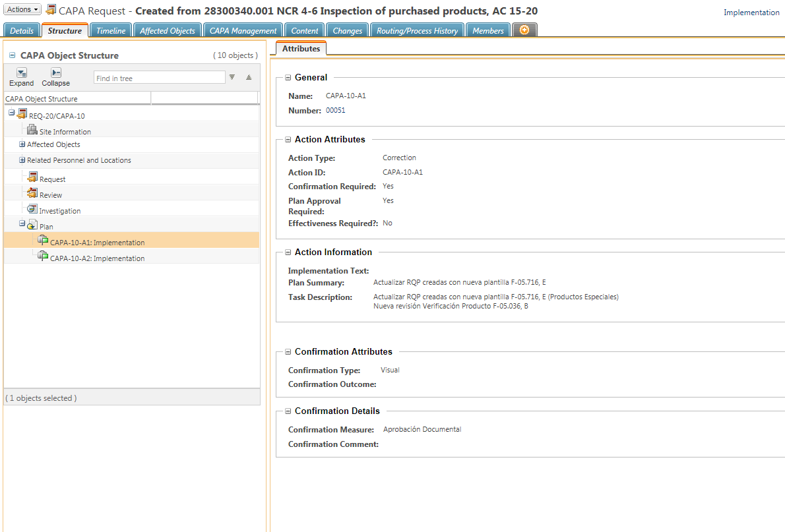Image resolution: width=785 pixels, height=532 pixels.
Task: Click the add tab plus icon
Action: pyautogui.click(x=524, y=30)
